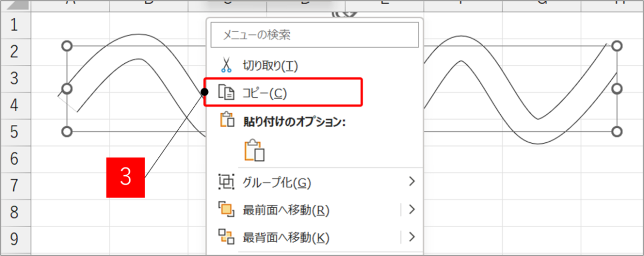Screen dimensions: 644x256
Task: Expand the グループ化 submenu arrow
Action: click(412, 182)
